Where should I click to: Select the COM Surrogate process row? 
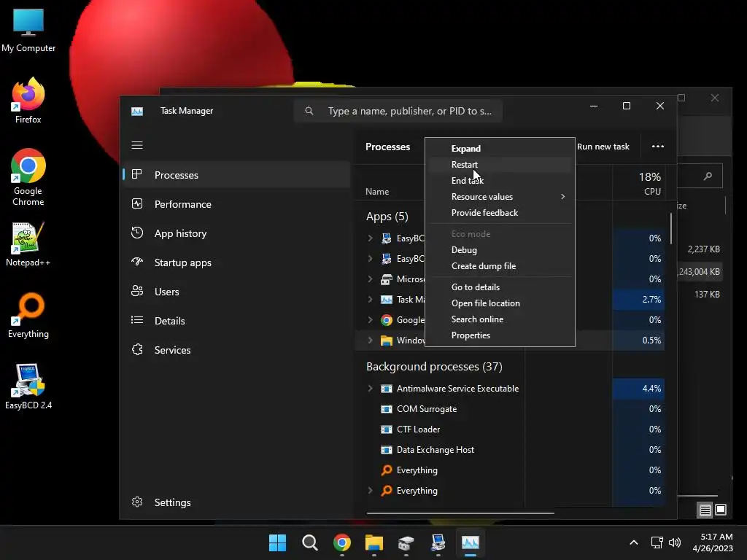point(510,409)
